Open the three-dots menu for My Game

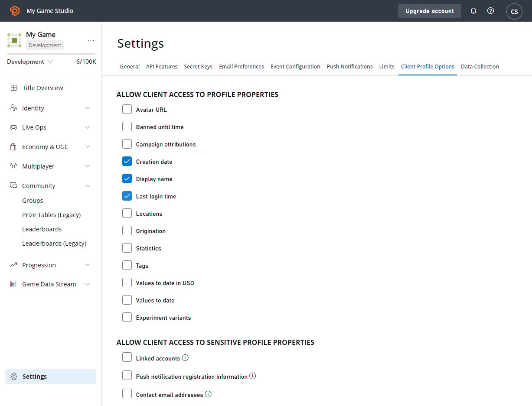91,40
